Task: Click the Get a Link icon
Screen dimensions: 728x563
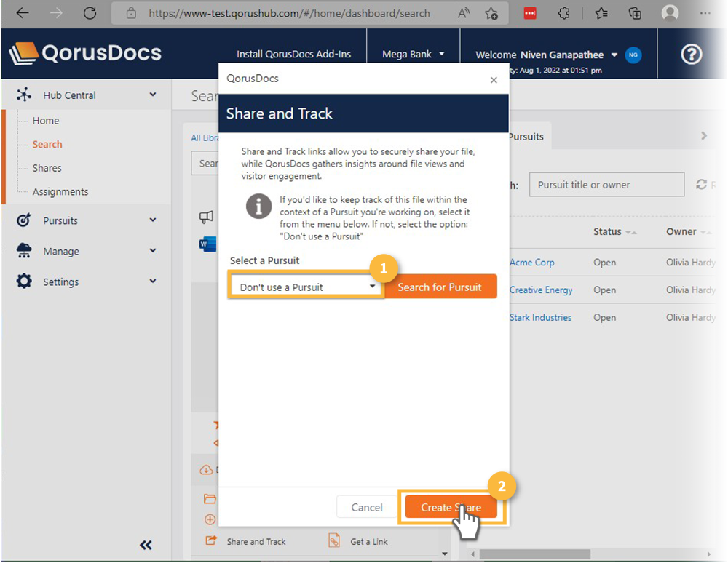Action: pyautogui.click(x=334, y=541)
